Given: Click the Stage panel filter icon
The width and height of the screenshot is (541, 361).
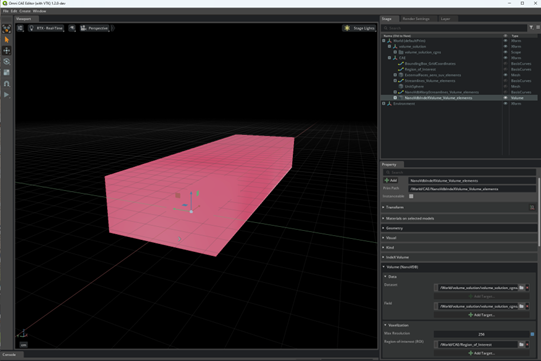Looking at the screenshot, I should pos(531,28).
